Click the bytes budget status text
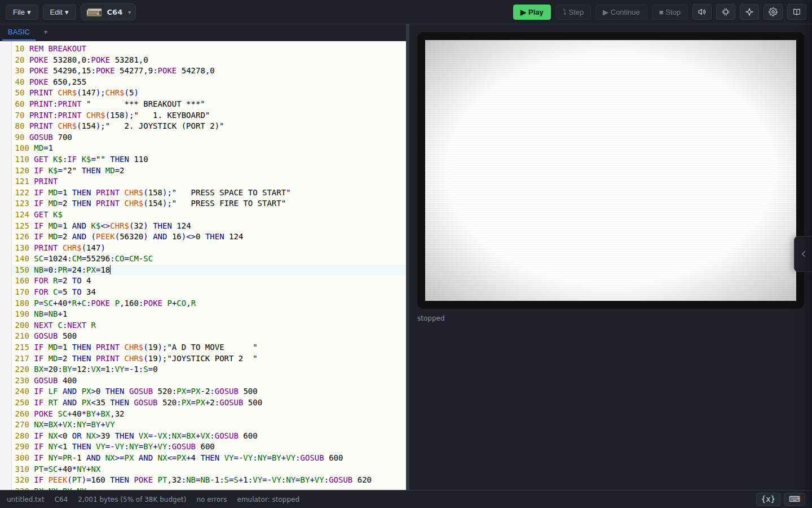The height and width of the screenshot is (508, 812). tap(132, 499)
